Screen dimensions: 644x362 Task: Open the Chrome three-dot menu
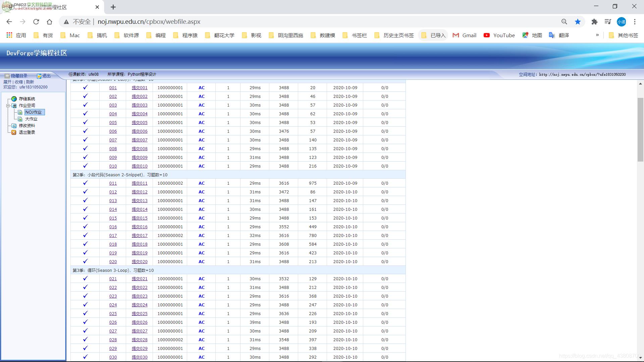[x=635, y=22]
